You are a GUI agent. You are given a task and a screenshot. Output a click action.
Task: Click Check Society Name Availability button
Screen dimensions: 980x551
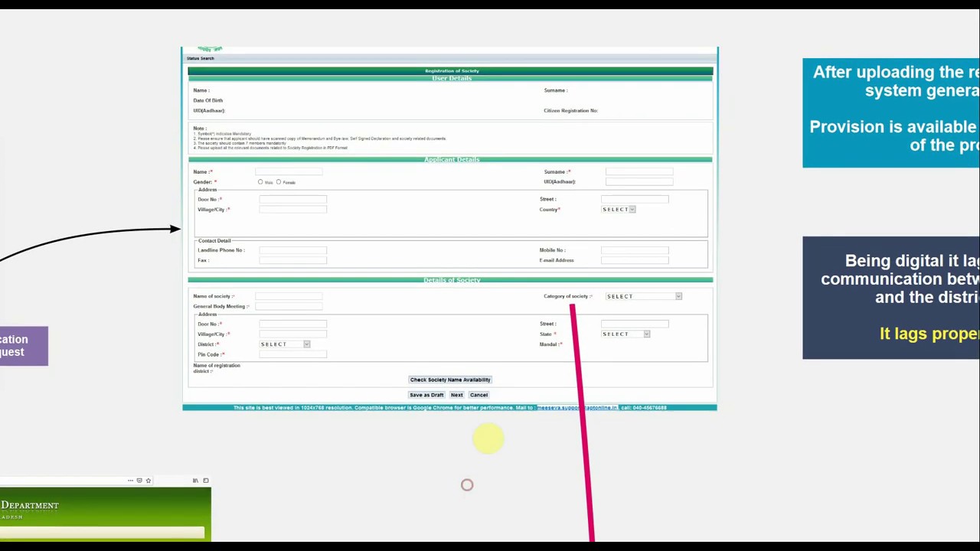click(x=450, y=380)
